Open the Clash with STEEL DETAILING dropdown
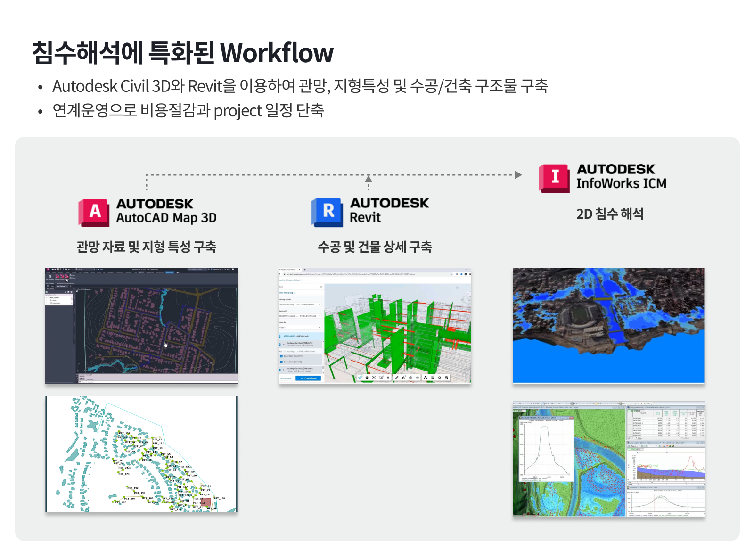754x560 pixels. [x=300, y=316]
